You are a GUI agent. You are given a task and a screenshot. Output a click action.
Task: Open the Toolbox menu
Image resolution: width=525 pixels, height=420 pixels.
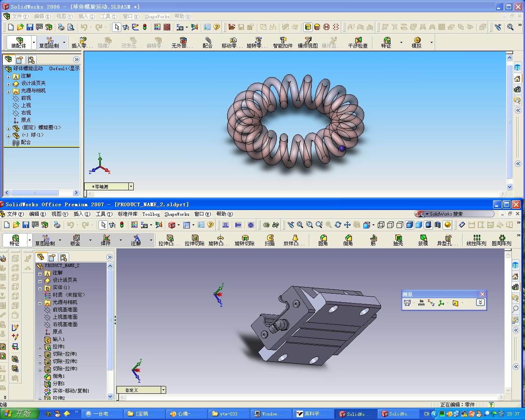(151, 214)
